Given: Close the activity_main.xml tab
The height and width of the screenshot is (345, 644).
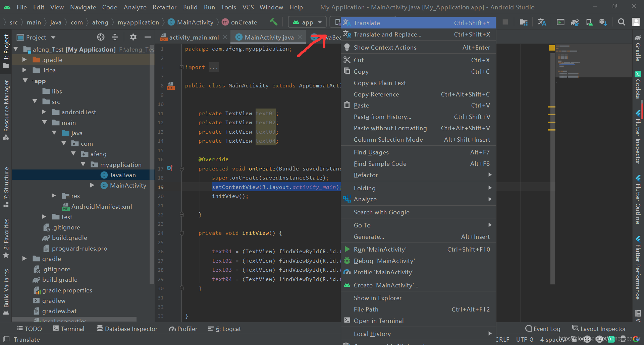Looking at the screenshot, I should point(225,37).
